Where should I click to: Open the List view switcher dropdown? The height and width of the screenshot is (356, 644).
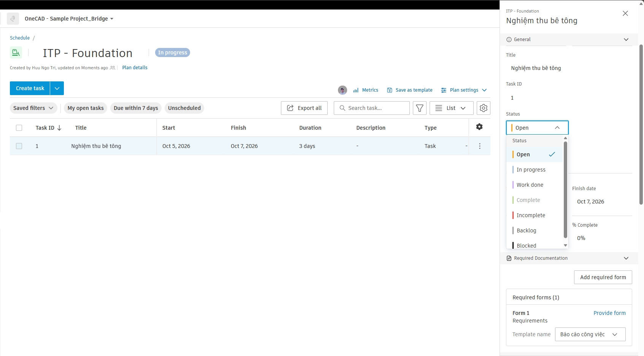click(452, 108)
